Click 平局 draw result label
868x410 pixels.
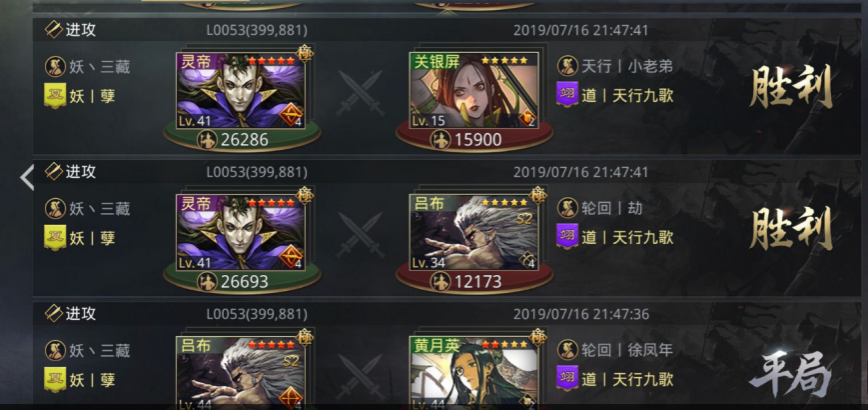point(792,377)
